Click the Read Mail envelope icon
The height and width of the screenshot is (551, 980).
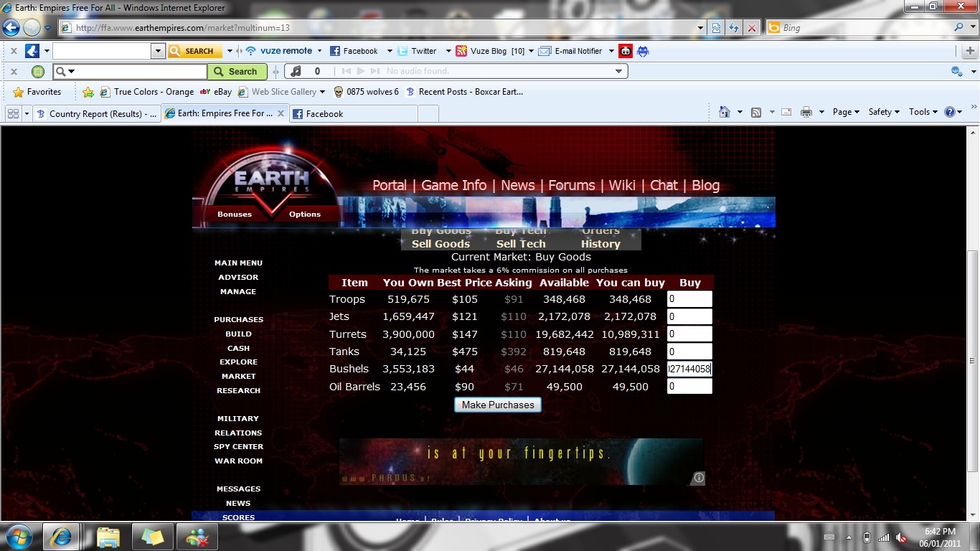click(x=786, y=112)
